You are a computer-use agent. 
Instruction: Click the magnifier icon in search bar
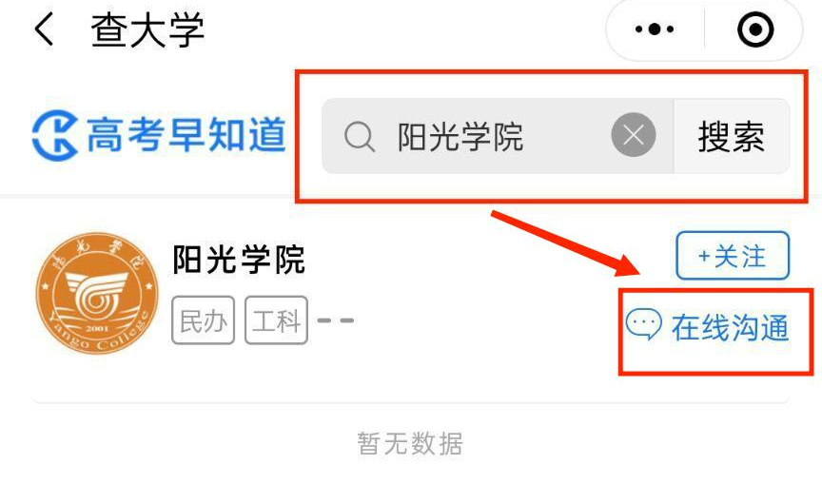360,137
